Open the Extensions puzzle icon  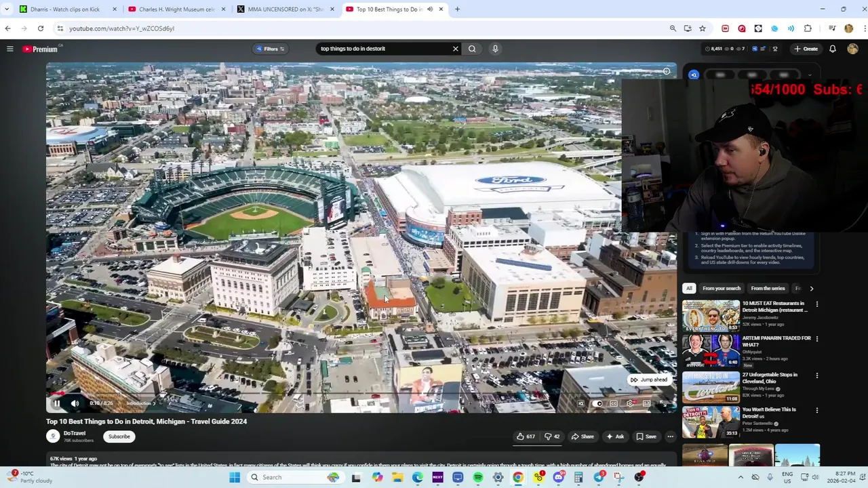[x=808, y=28]
